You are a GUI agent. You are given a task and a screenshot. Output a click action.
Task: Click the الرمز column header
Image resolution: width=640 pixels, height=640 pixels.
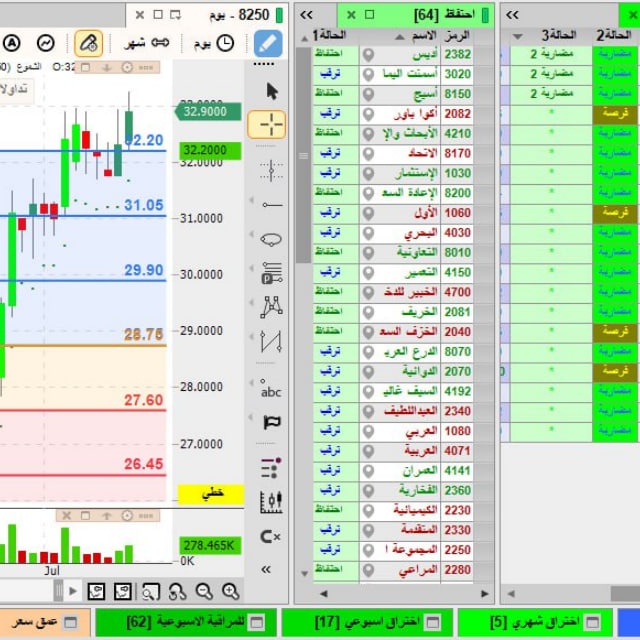coord(457,36)
